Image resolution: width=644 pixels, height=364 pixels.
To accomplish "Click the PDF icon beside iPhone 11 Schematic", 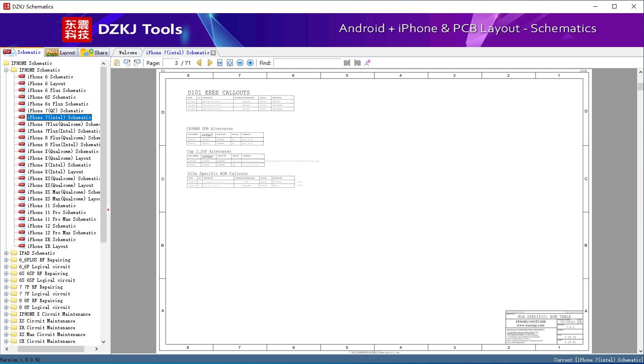I will 22,206.
